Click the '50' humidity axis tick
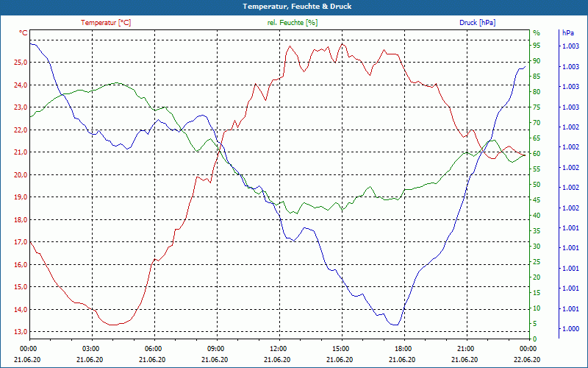This screenshot has width=588, height=368. tap(537, 185)
